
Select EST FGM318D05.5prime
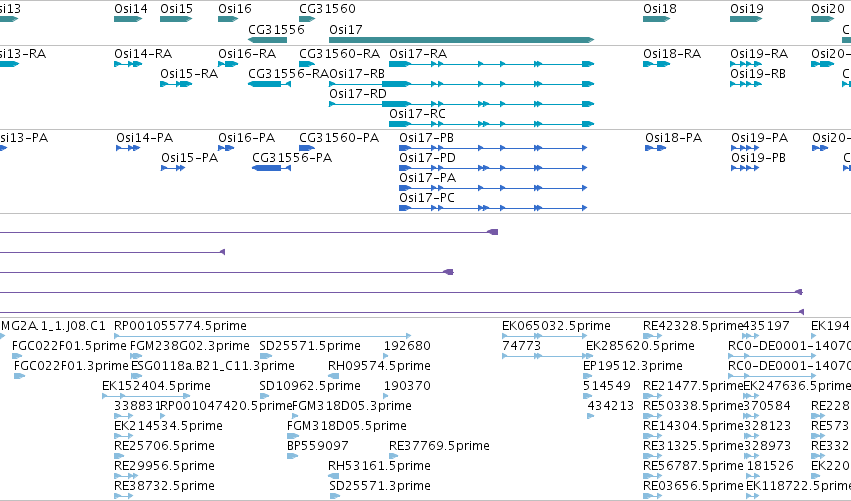point(347,426)
